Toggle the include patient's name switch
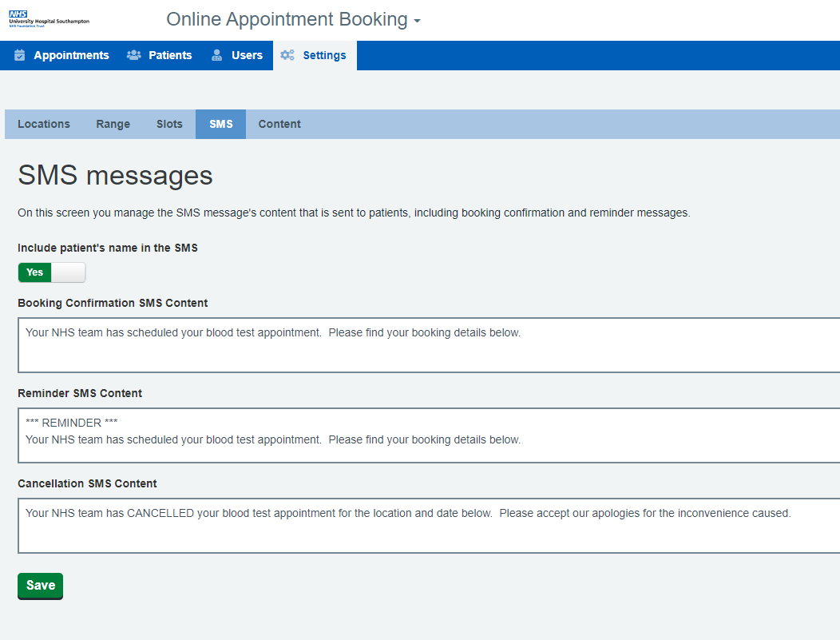 [51, 272]
